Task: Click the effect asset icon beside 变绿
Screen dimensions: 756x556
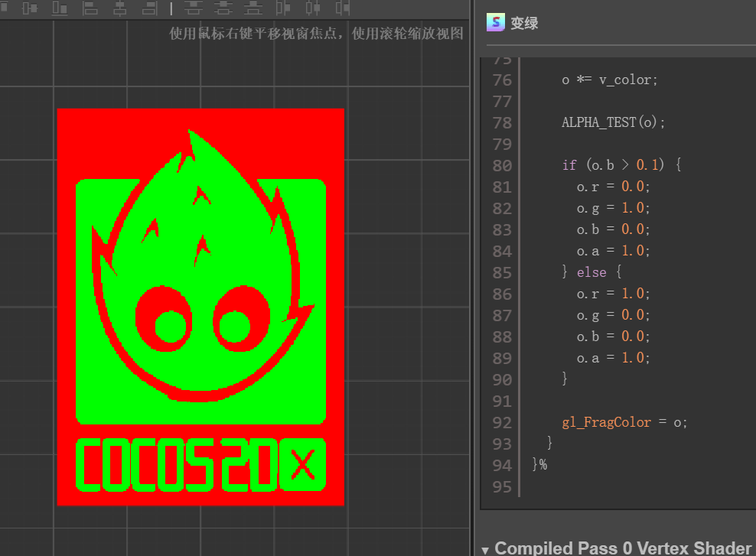Action: pyautogui.click(x=496, y=22)
